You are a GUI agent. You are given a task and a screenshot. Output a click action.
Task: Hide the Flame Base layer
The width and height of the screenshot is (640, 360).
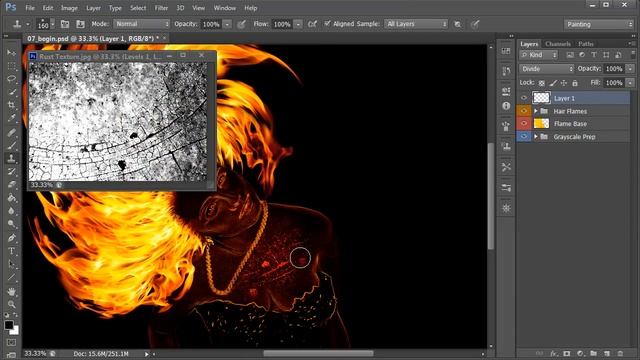point(524,124)
